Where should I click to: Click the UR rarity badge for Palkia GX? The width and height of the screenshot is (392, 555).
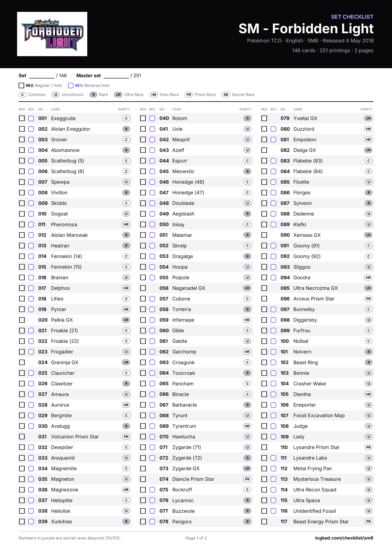click(126, 320)
